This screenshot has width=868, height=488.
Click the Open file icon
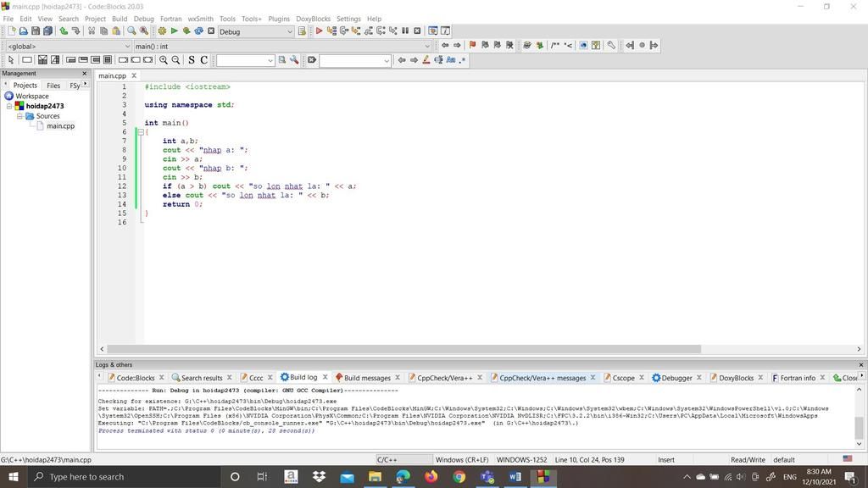pos(23,31)
